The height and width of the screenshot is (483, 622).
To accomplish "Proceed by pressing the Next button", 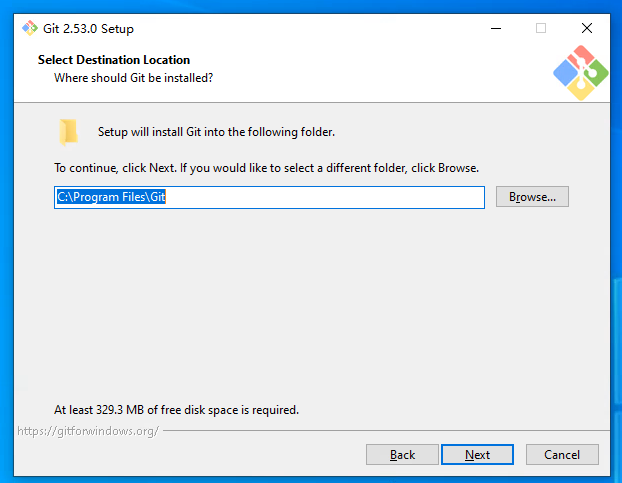I will [477, 455].
